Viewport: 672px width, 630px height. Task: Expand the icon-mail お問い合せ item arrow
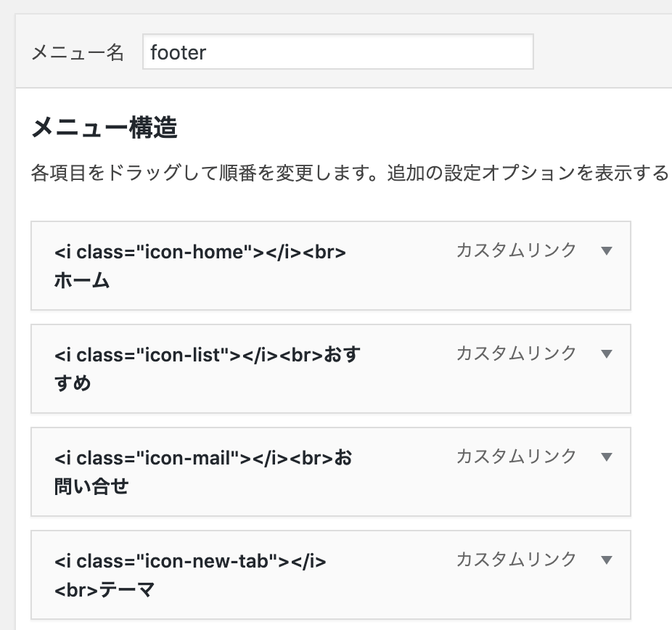607,457
